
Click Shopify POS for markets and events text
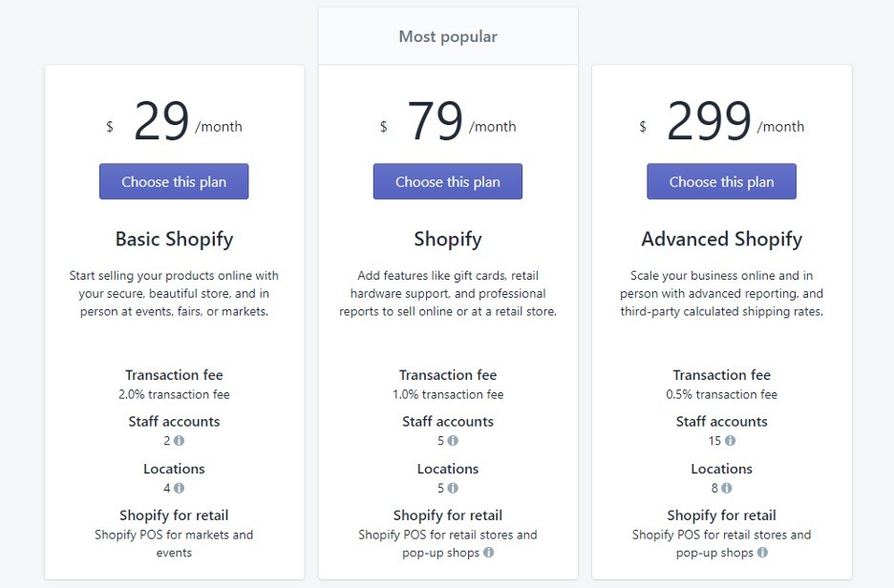(174, 543)
